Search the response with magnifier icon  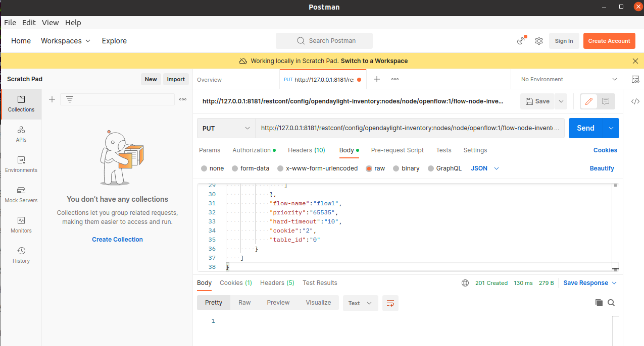(611, 303)
